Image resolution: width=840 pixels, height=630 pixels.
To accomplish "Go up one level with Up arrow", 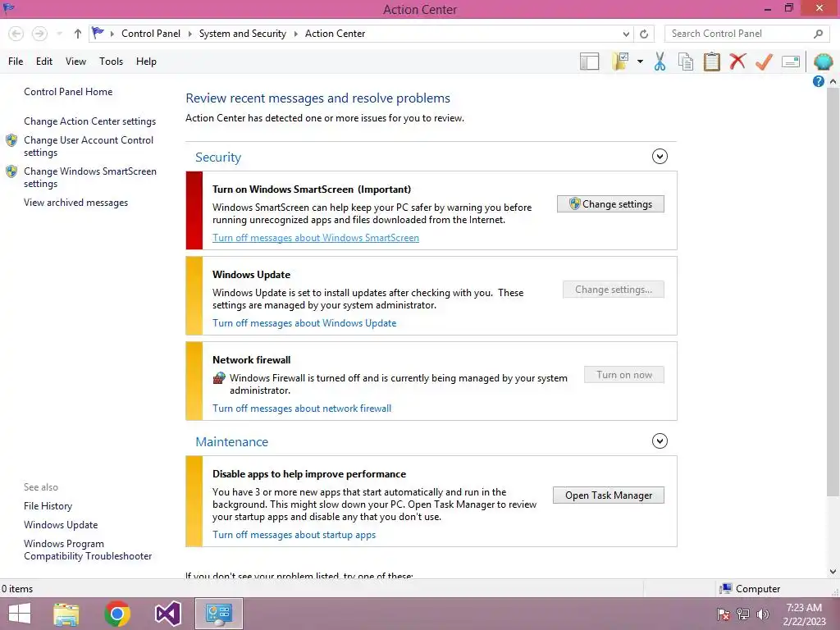I will pos(78,34).
